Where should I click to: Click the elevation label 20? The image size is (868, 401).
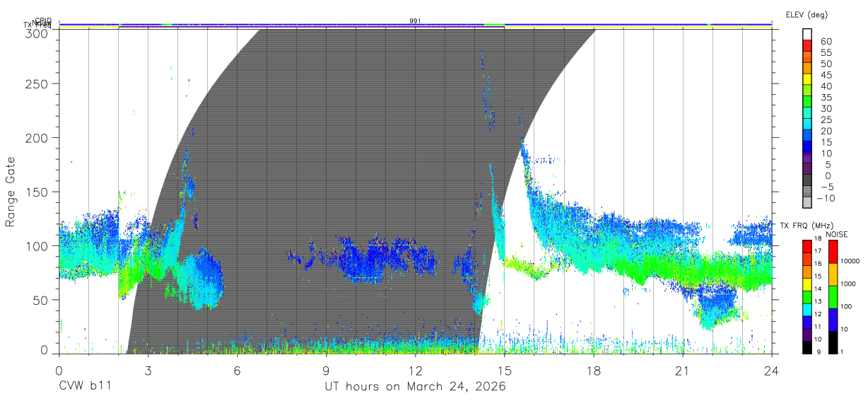point(826,132)
